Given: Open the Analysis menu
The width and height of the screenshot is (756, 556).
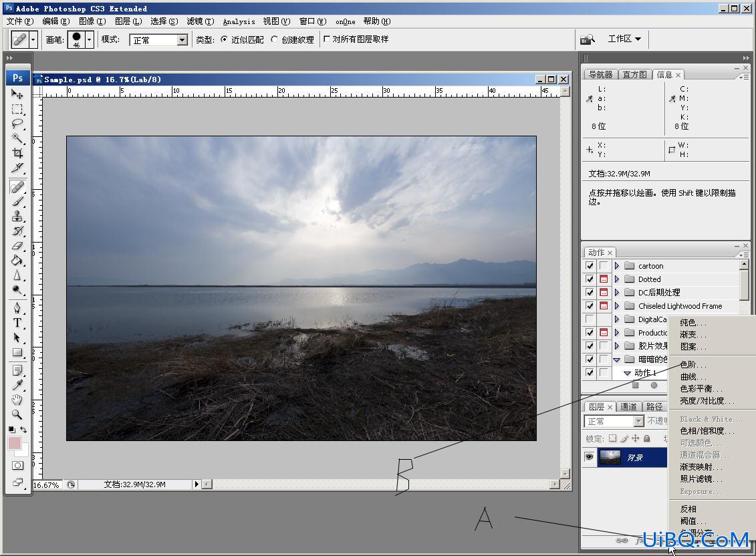Looking at the screenshot, I should (239, 21).
